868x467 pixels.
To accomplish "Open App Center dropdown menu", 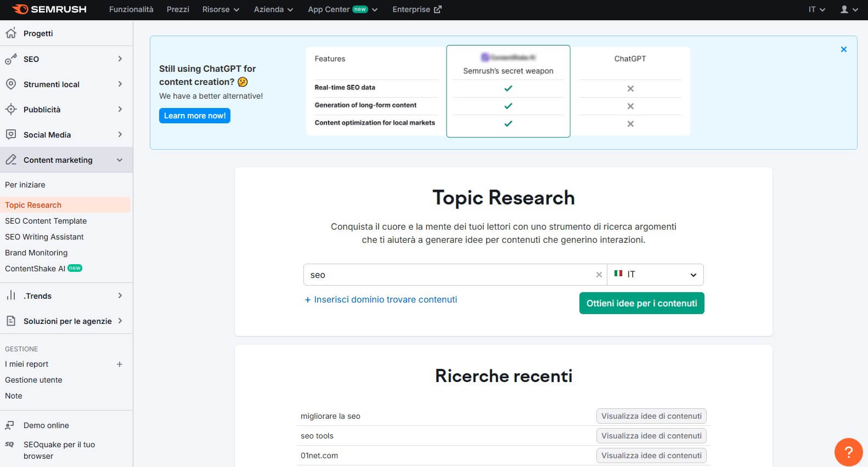I will (x=342, y=9).
